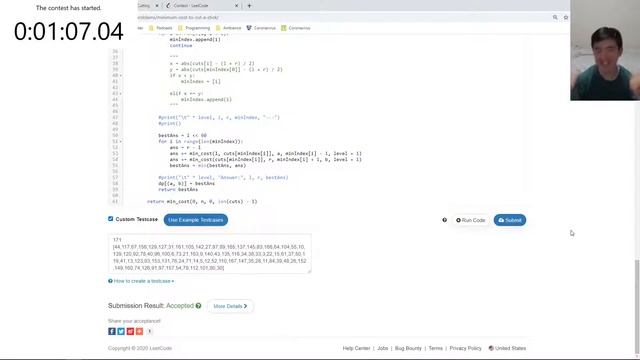
Task: Click 'Copyright © 2020 LeetCode' text
Action: (x=140, y=348)
